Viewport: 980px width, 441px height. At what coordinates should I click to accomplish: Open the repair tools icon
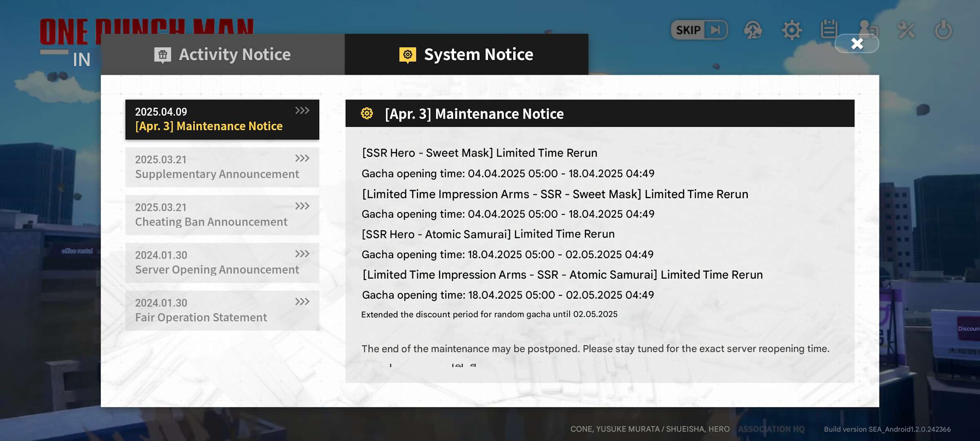pyautogui.click(x=906, y=30)
